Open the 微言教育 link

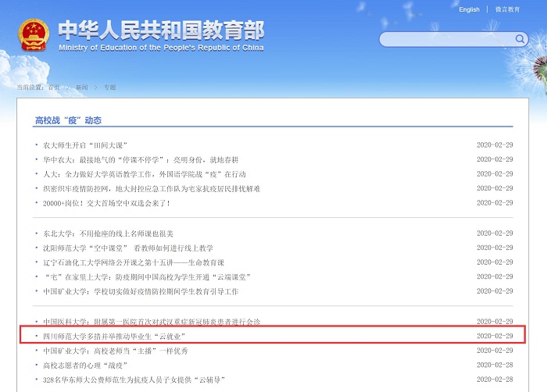508,9
